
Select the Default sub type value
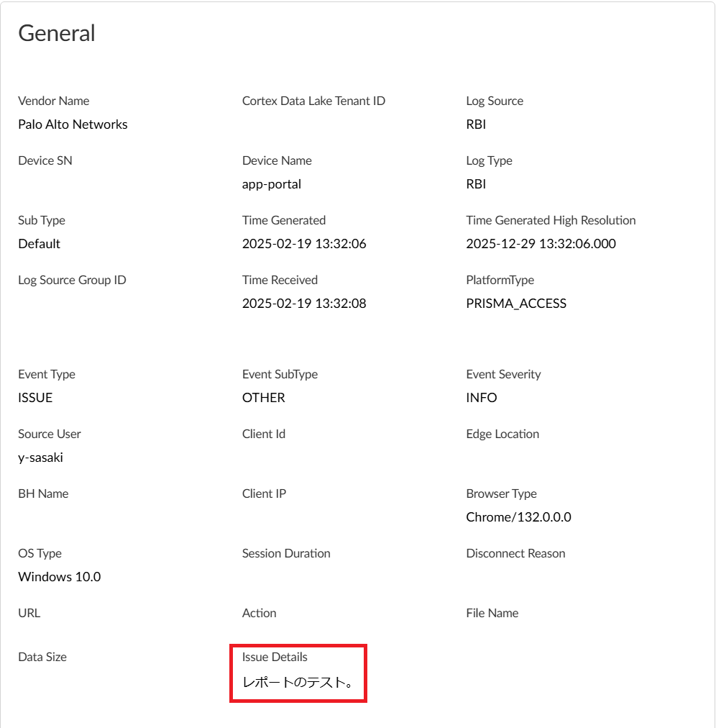40,244
